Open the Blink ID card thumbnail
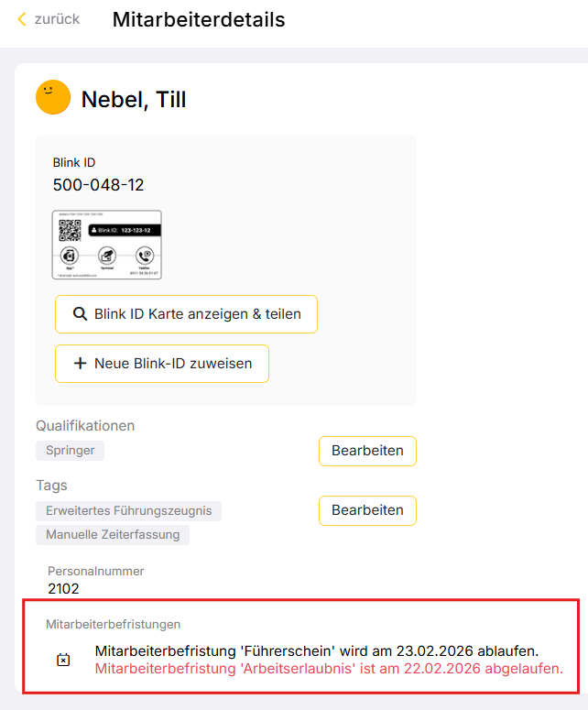This screenshot has width=588, height=710. [107, 245]
